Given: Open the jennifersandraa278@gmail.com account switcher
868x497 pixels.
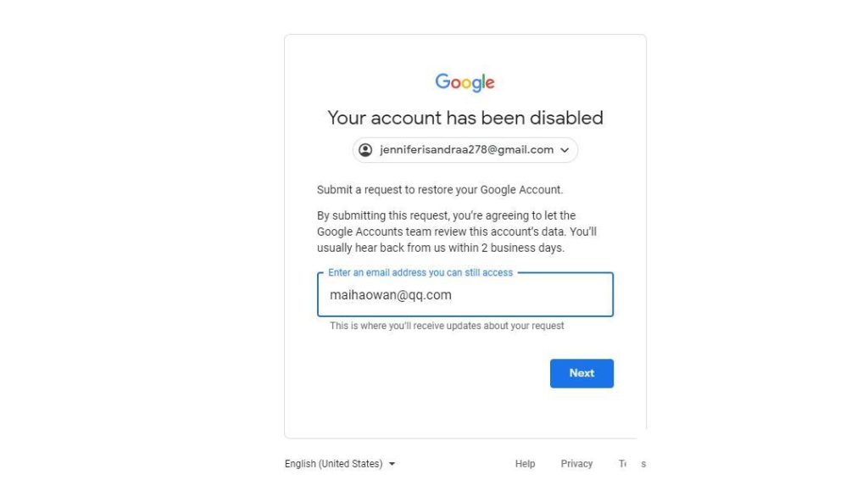Looking at the screenshot, I should tap(466, 150).
